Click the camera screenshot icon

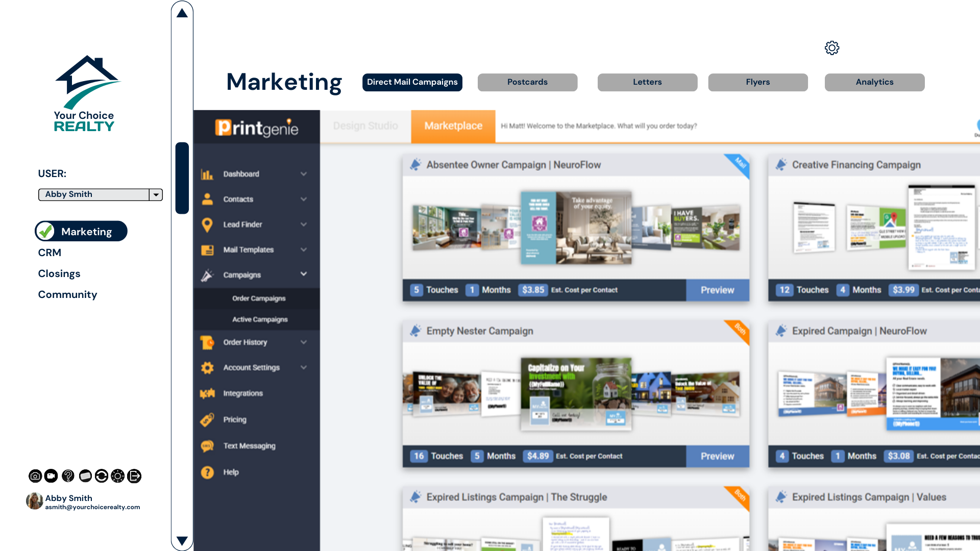35,476
